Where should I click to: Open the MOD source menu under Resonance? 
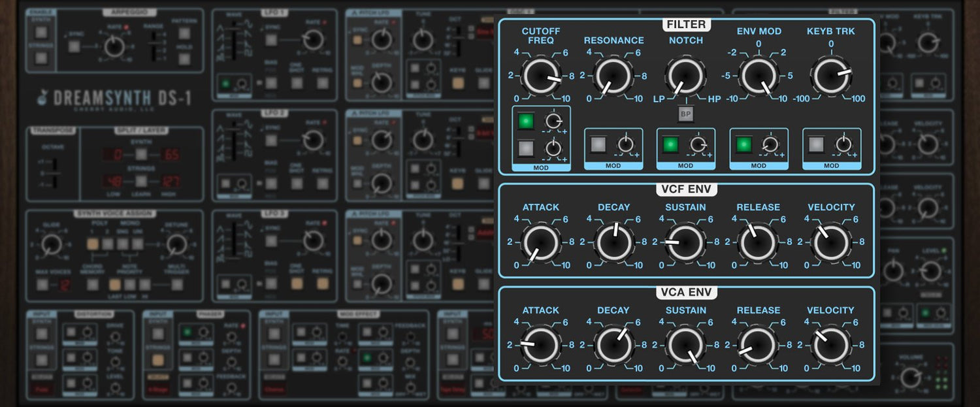coord(613,166)
